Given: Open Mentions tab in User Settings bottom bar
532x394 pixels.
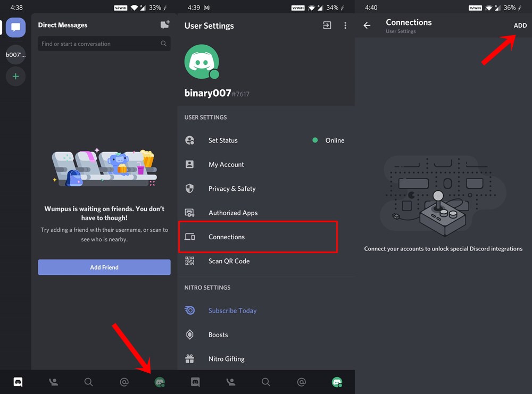Looking at the screenshot, I should click(x=301, y=382).
